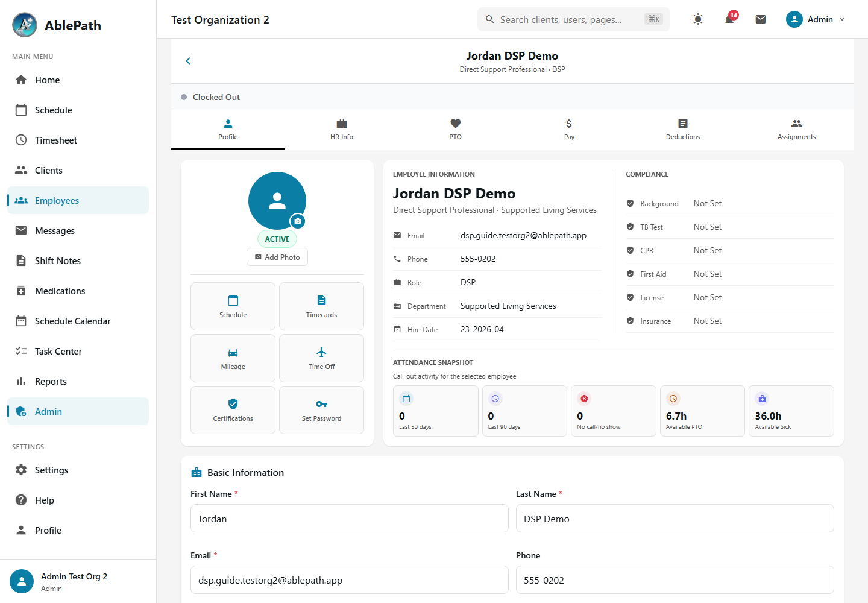Screen dimensions: 868x603
Task: Click the Phone input in Basic Information
Action: (675, 580)
